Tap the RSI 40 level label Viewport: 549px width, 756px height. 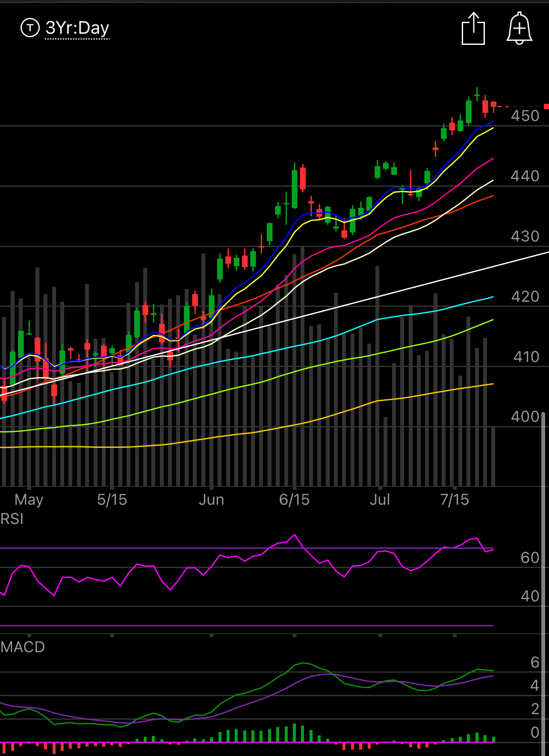[530, 596]
